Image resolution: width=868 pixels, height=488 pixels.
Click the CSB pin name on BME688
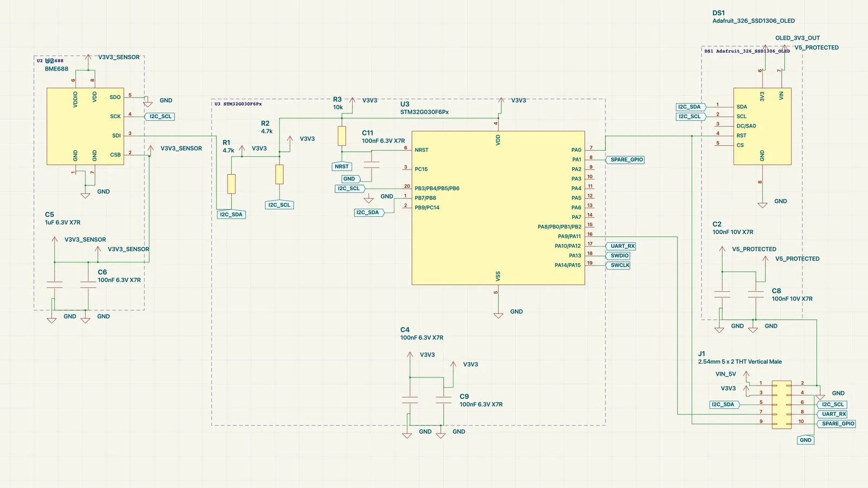coord(116,155)
